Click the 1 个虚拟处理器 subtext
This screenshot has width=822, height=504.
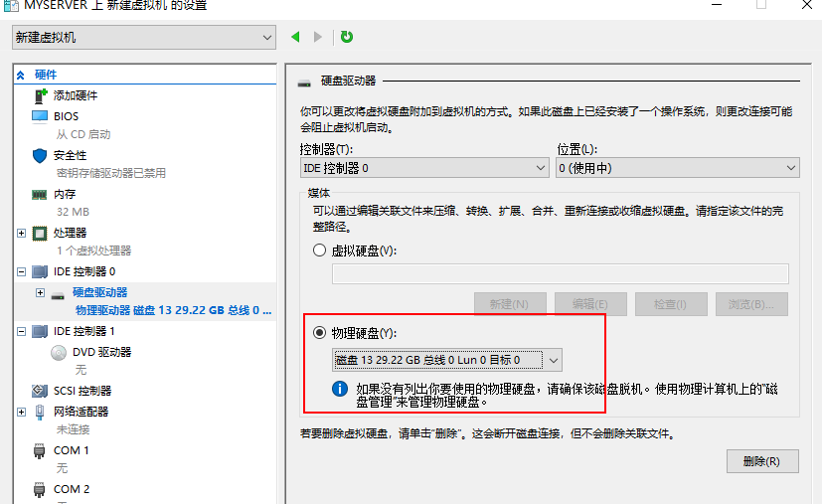[x=94, y=251]
